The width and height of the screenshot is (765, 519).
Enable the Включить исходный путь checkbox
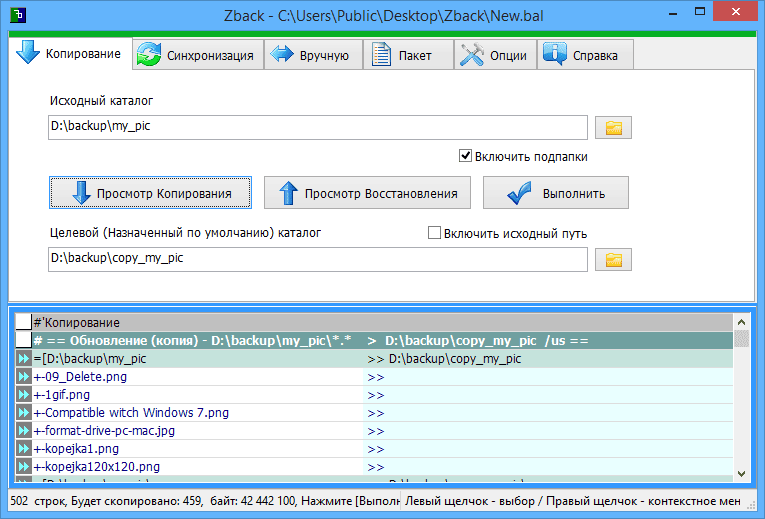click(x=434, y=233)
